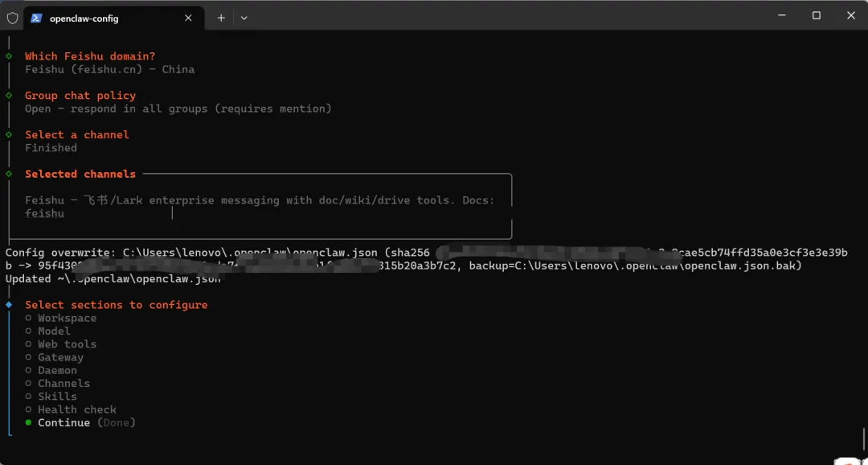
Task: Select the Health check section option
Action: 71,409
